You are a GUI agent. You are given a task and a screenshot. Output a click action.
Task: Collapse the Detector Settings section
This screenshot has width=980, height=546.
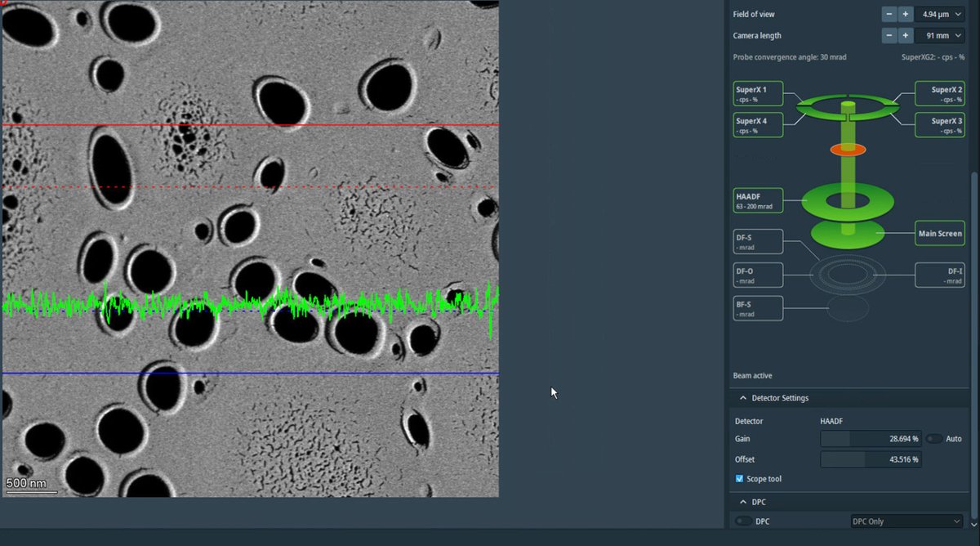click(x=743, y=397)
